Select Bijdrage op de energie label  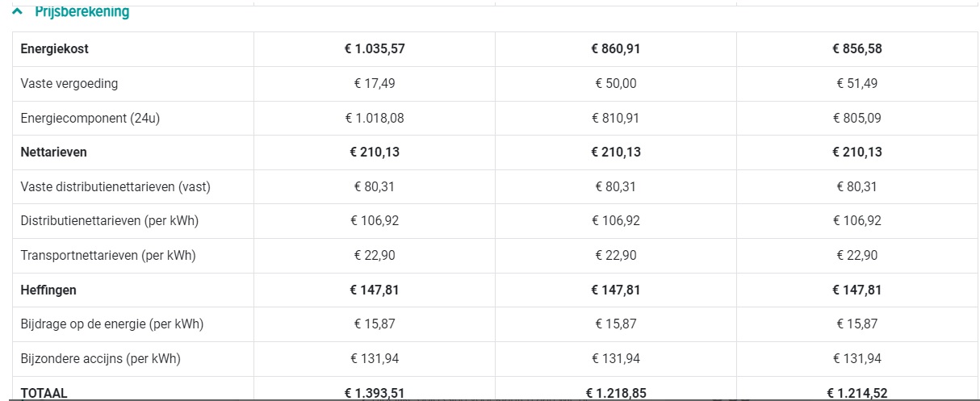[111, 324]
